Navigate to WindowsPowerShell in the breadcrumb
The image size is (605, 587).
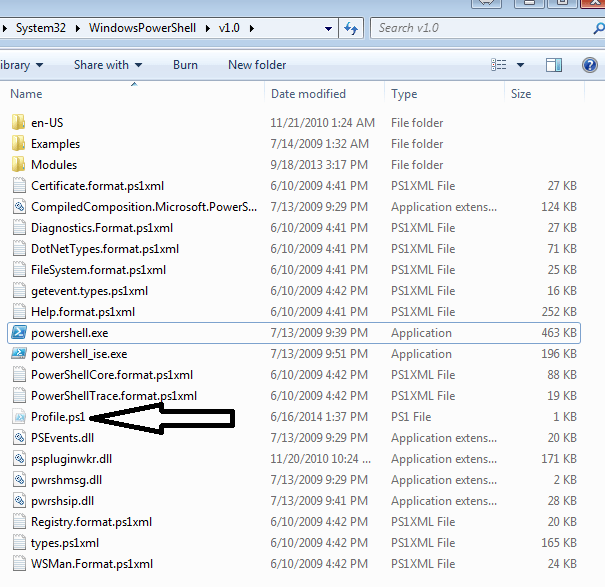tap(140, 28)
